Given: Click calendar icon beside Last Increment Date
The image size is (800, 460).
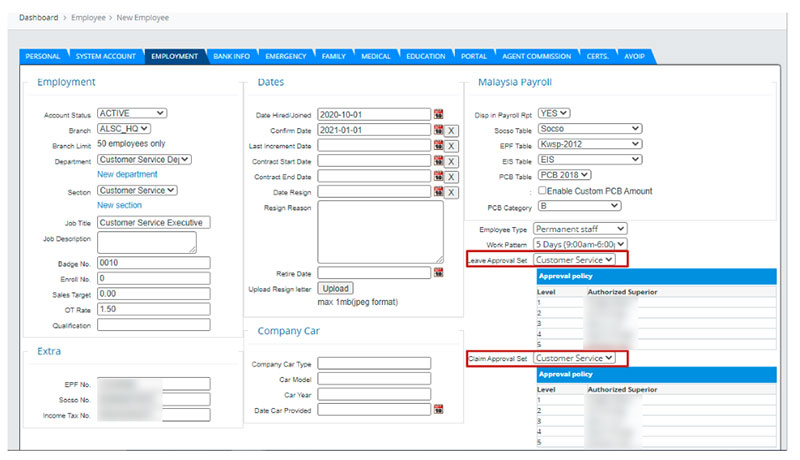Looking at the screenshot, I should 438,146.
